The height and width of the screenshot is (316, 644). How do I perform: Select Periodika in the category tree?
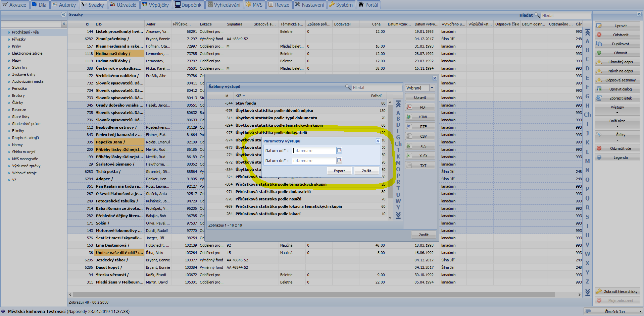click(x=19, y=88)
